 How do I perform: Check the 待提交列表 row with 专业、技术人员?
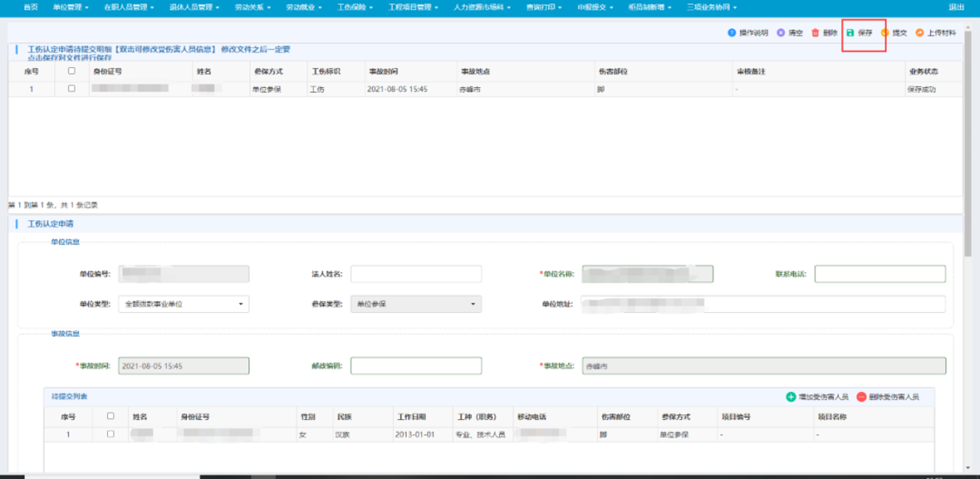pyautogui.click(x=110, y=434)
